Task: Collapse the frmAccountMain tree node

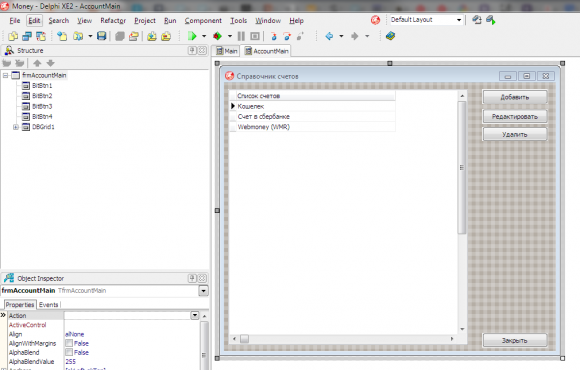Action: click(6, 75)
